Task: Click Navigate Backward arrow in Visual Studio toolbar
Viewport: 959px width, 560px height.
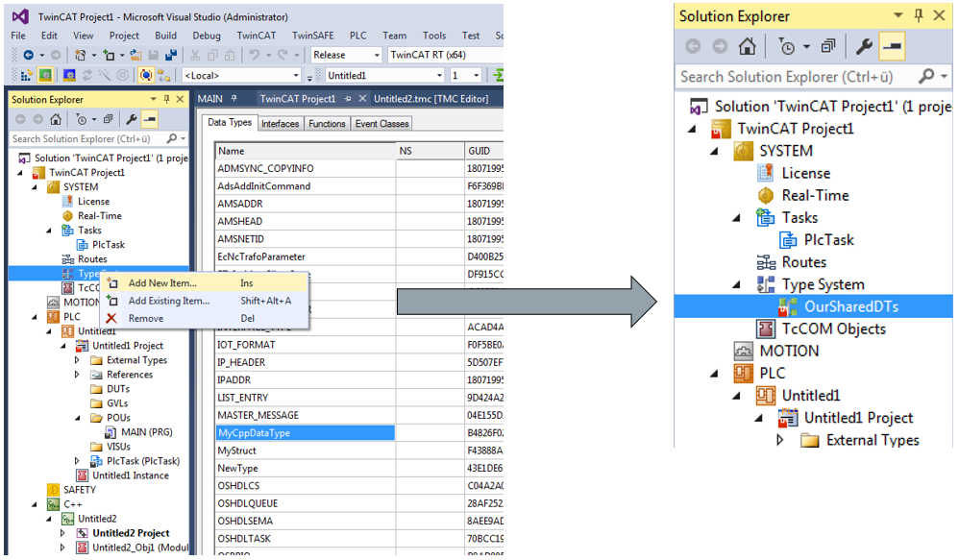Action: (x=28, y=55)
